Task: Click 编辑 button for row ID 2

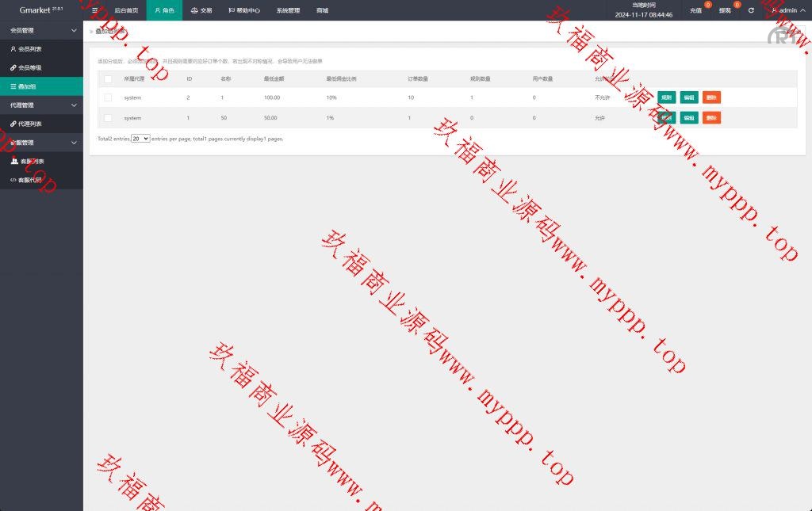Action: (x=689, y=97)
